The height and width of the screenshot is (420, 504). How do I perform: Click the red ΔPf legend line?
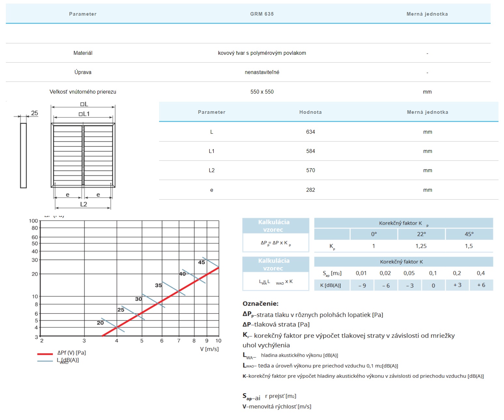coord(45,354)
